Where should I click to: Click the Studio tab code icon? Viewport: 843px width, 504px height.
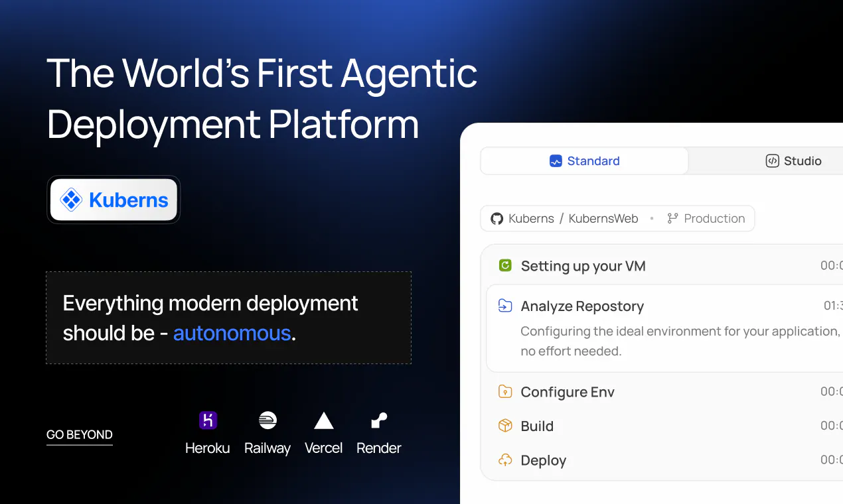(x=772, y=161)
